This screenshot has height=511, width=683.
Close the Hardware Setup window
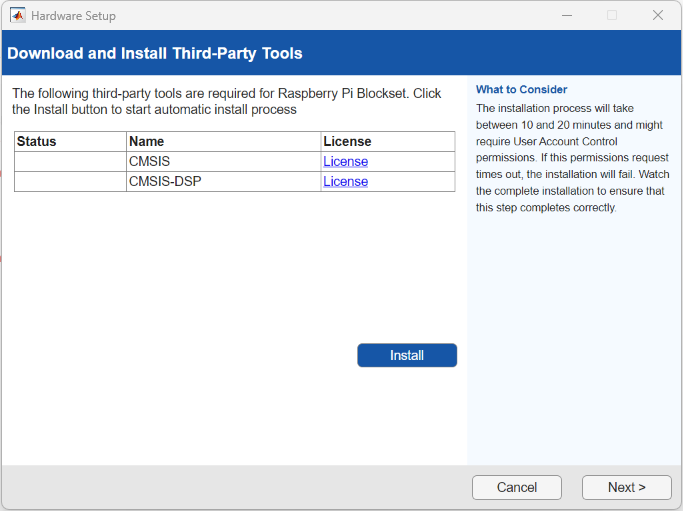tap(658, 15)
